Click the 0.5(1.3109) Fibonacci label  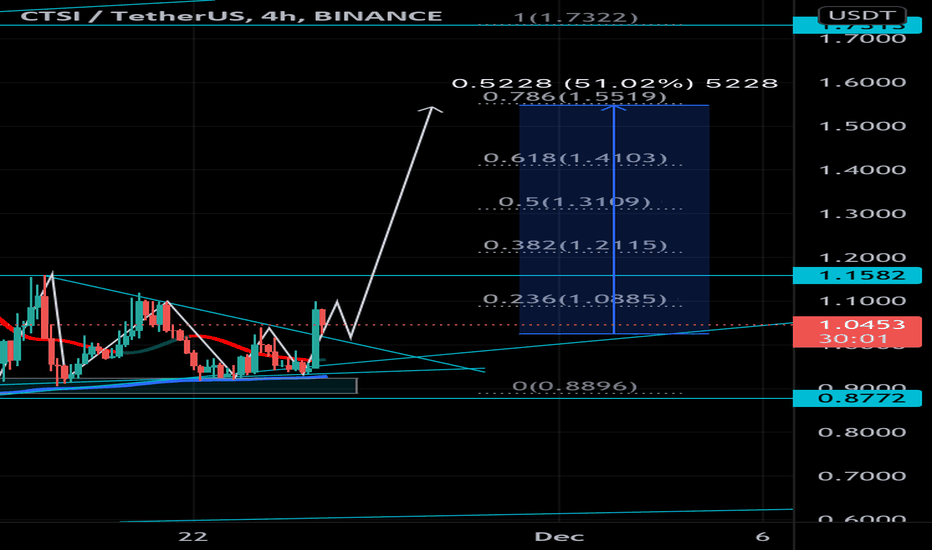[x=574, y=202]
